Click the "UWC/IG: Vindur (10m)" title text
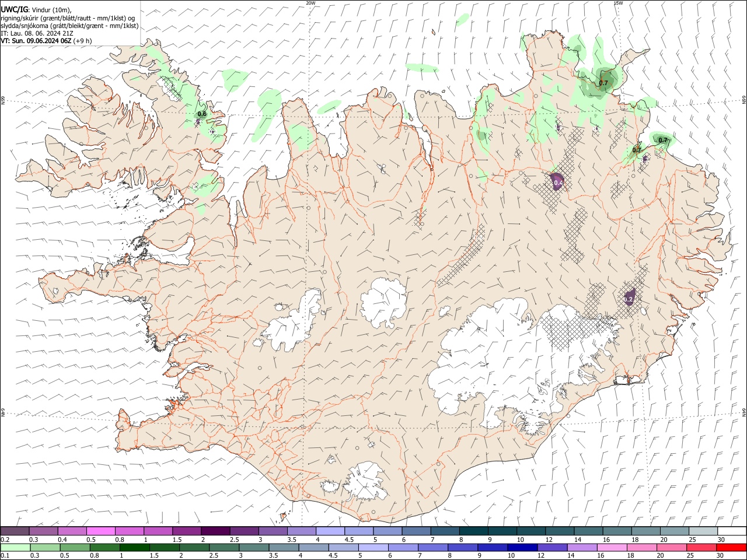747x560 pixels. point(36,9)
